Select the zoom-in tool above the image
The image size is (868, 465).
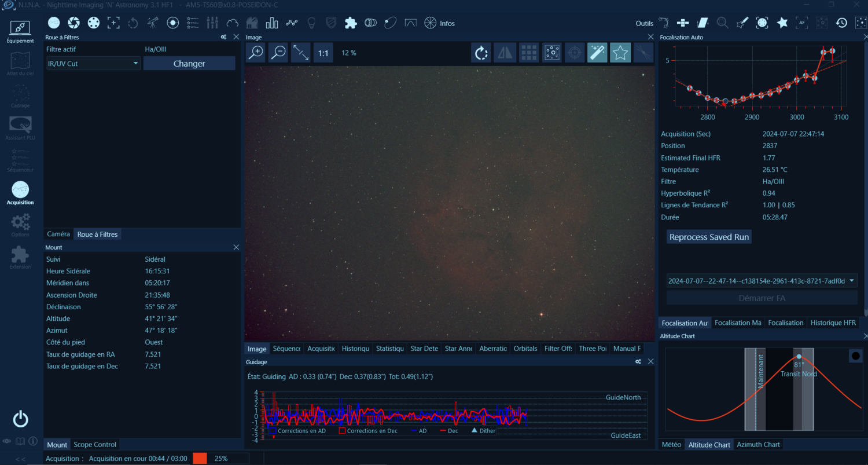pos(255,52)
